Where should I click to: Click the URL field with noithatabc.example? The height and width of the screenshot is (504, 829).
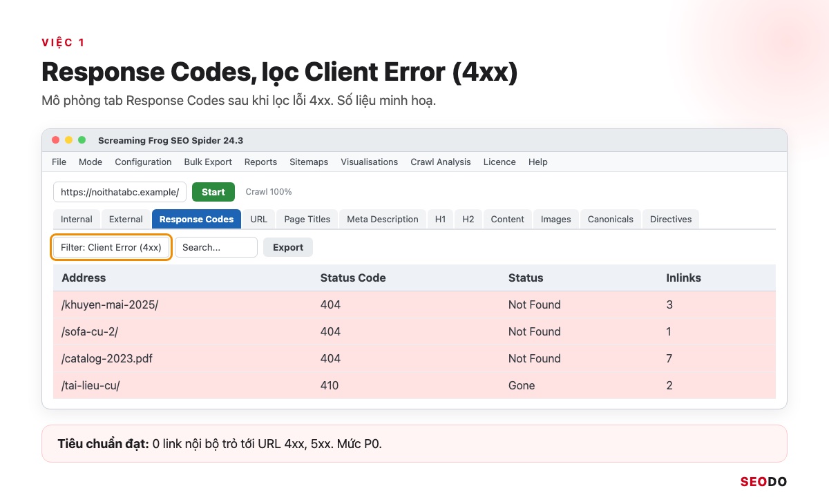coord(120,192)
